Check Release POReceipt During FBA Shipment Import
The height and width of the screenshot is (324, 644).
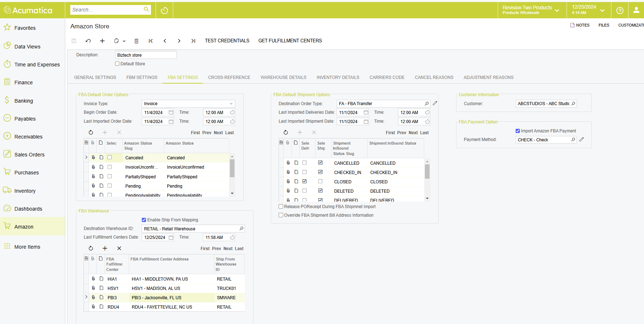281,207
